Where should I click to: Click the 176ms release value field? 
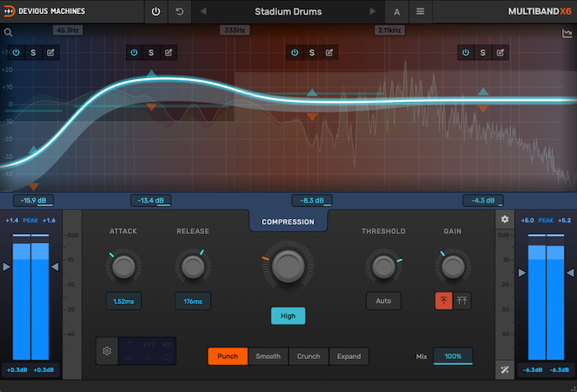(x=193, y=301)
